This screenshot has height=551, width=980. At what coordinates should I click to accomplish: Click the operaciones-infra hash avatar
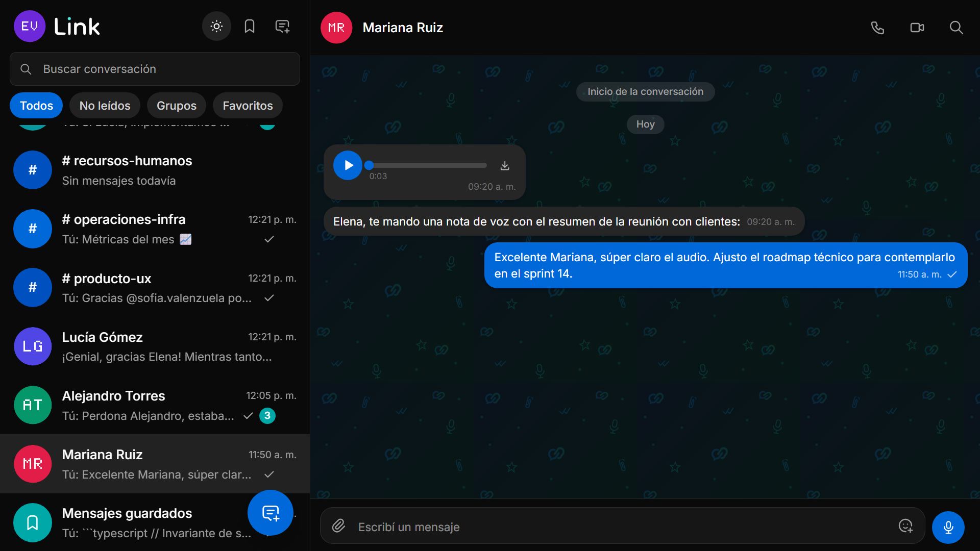33,229
